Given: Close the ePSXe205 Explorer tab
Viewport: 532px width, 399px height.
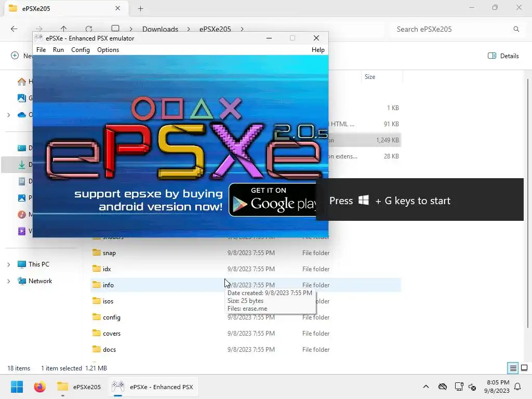Looking at the screenshot, I should coord(118,8).
